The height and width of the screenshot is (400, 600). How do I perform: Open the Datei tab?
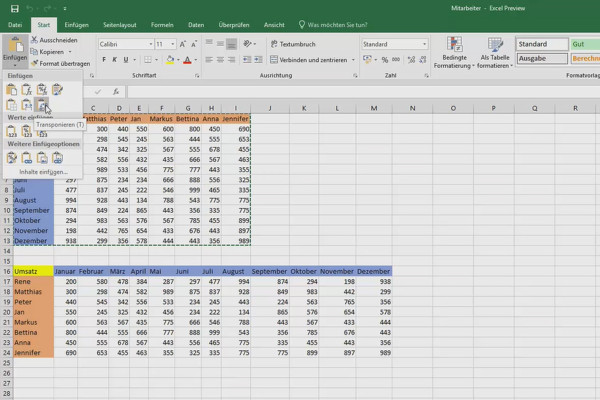15,25
